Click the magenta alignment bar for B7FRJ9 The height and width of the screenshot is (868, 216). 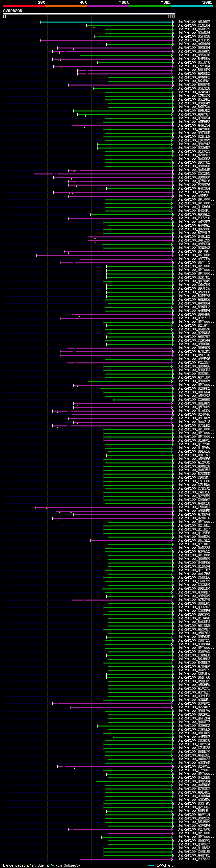point(107,40)
